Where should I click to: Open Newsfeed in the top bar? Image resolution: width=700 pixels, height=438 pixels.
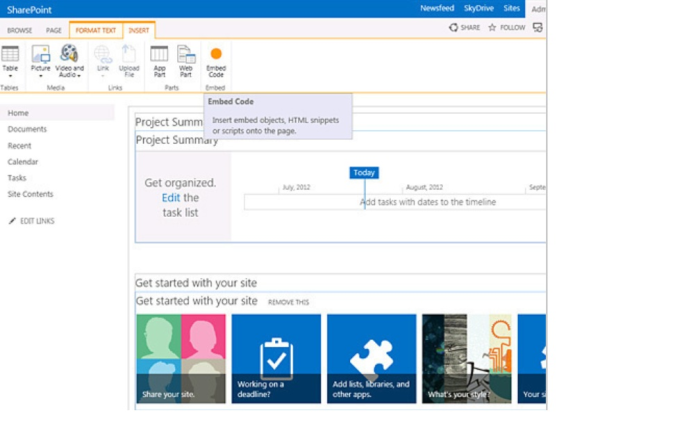437,8
